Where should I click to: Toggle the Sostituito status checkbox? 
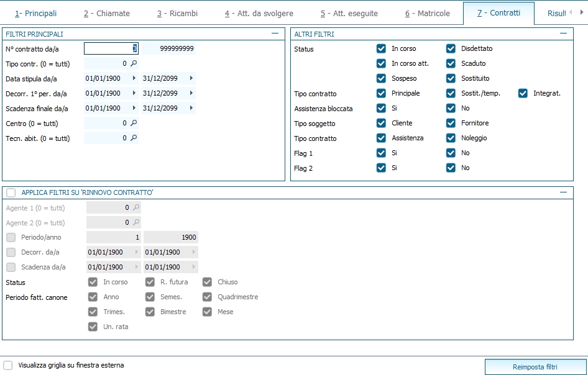tap(451, 79)
